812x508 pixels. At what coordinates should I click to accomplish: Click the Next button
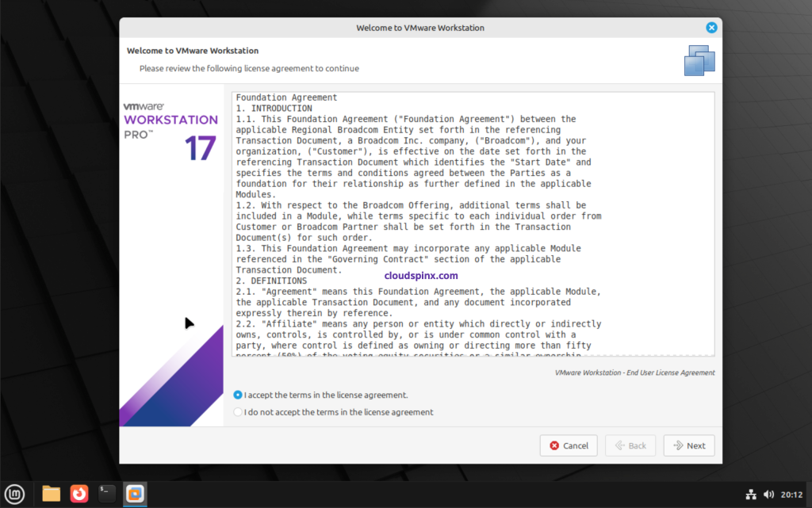click(688, 445)
